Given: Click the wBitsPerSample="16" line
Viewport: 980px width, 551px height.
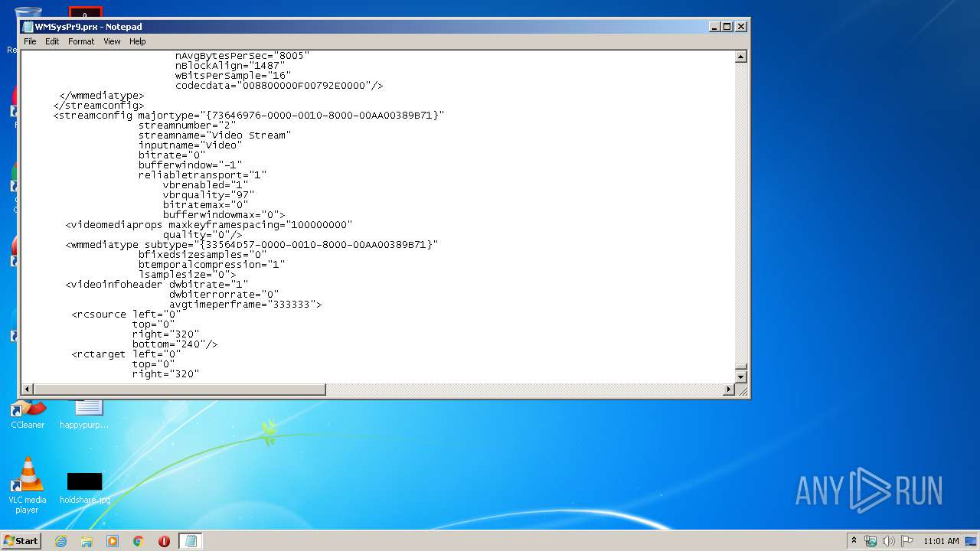Looking at the screenshot, I should (233, 76).
